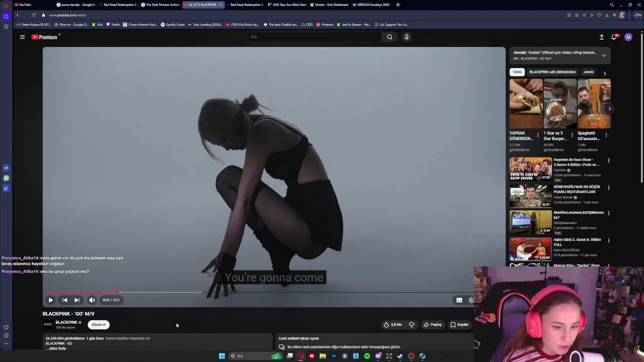This screenshot has height=362, width=644.
Task: Switch to puma ripndip Google tab
Action: pos(75,5)
